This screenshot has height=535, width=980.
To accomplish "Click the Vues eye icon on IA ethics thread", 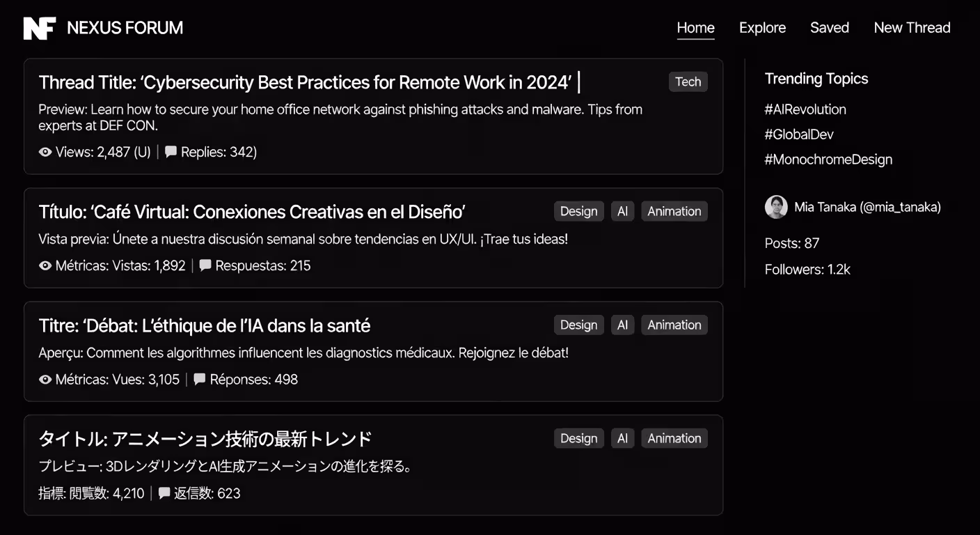I will click(x=45, y=379).
